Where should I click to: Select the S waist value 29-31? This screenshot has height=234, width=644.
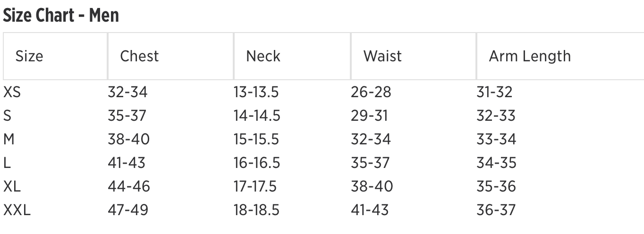tap(369, 116)
